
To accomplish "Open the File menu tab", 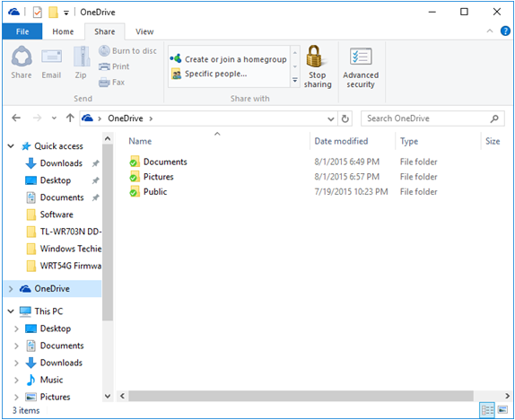I will [22, 31].
